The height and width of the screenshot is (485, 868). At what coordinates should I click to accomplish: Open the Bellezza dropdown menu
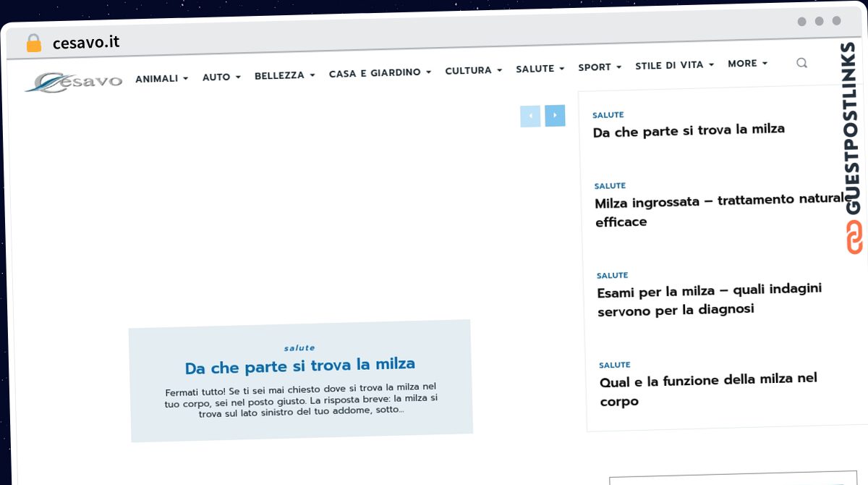285,75
